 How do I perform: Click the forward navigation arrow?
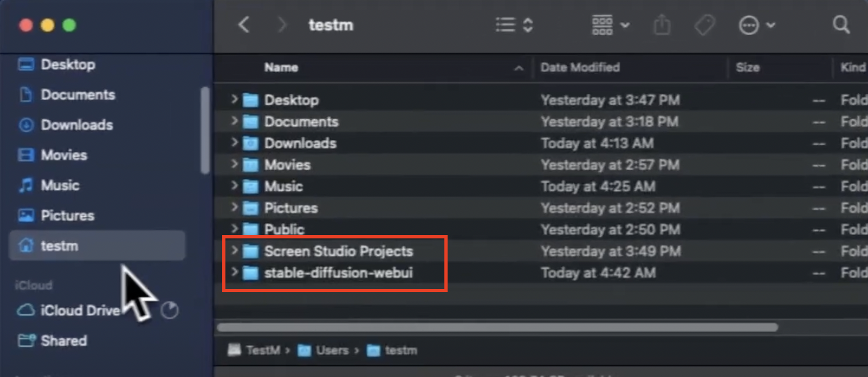(282, 25)
